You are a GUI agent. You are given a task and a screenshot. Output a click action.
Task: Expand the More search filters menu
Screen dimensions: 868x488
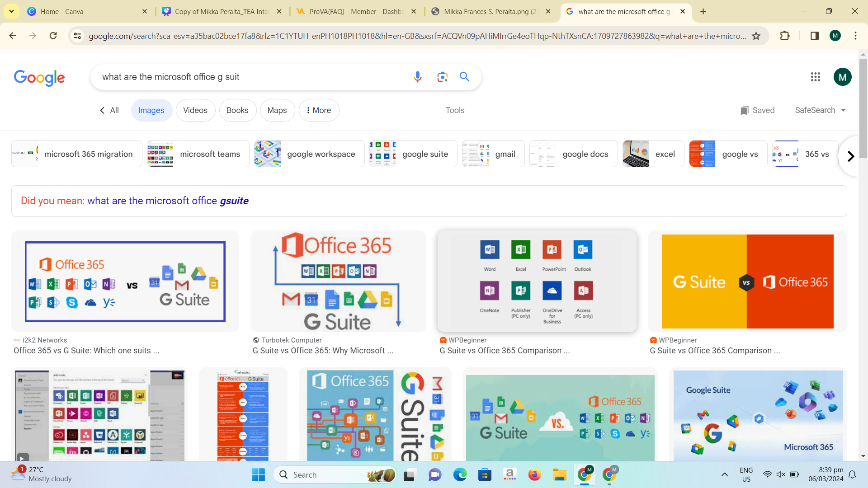319,110
